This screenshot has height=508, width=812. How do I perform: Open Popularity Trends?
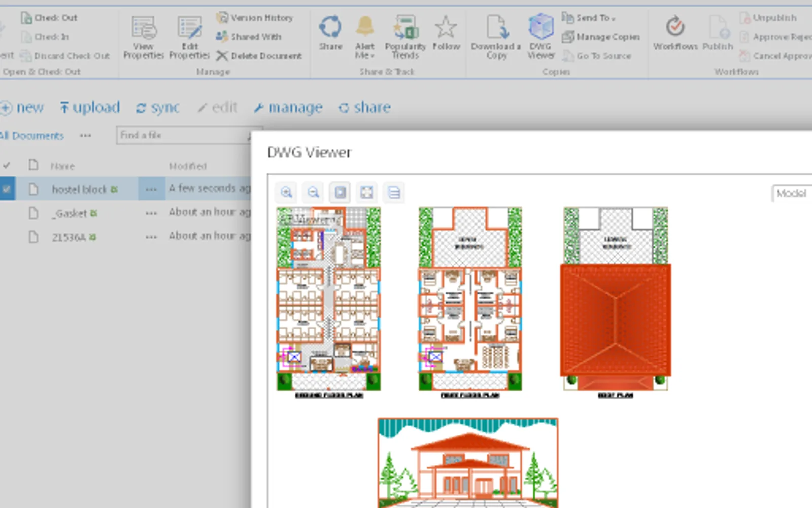(405, 37)
